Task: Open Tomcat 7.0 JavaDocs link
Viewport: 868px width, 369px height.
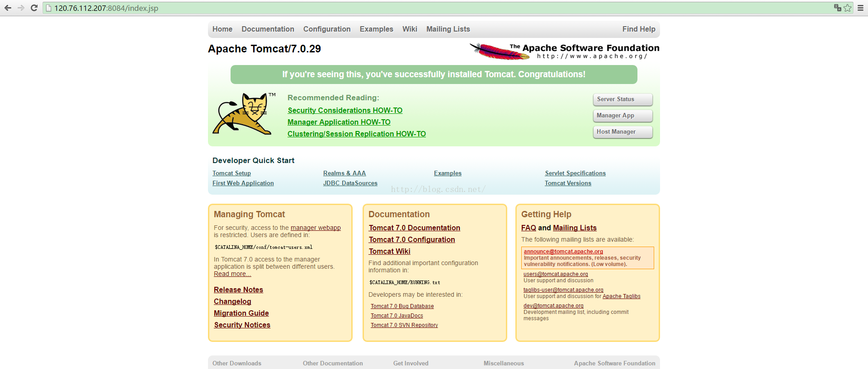Action: click(397, 316)
